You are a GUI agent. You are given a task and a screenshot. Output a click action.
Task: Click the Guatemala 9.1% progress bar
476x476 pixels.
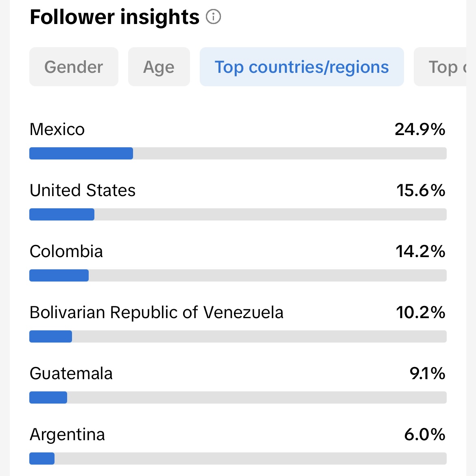238,397
